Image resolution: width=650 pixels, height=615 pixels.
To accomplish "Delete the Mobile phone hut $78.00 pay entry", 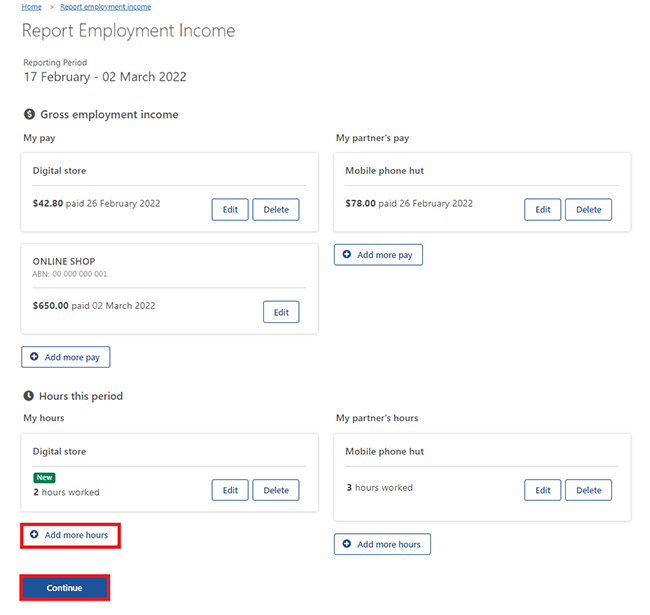I will 589,209.
